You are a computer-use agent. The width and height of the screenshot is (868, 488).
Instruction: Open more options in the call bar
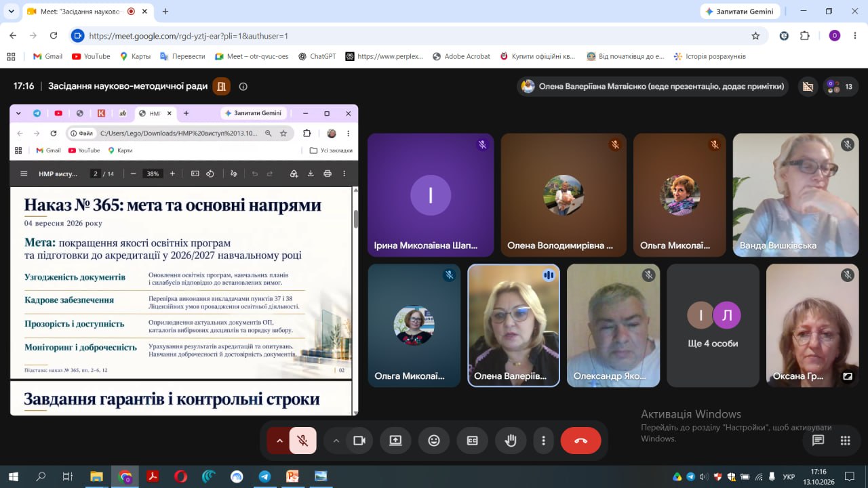pos(543,441)
